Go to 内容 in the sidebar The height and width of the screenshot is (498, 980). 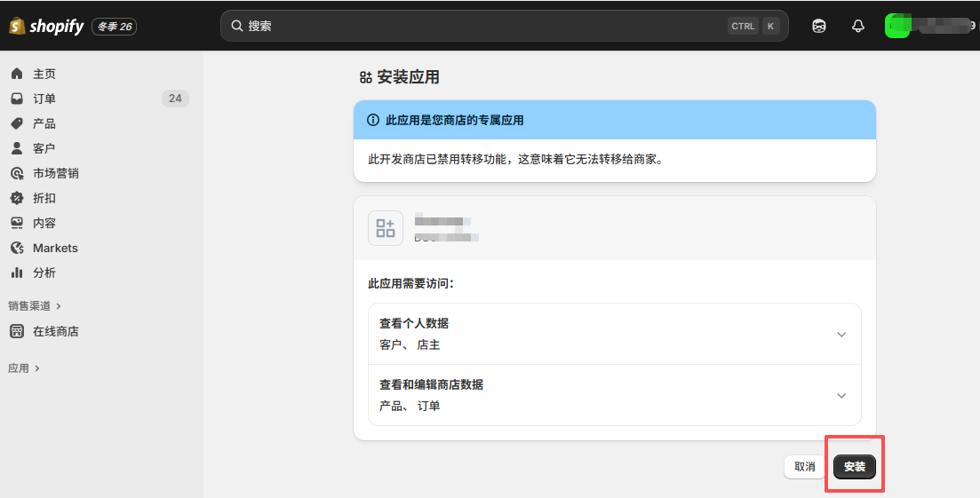[44, 223]
